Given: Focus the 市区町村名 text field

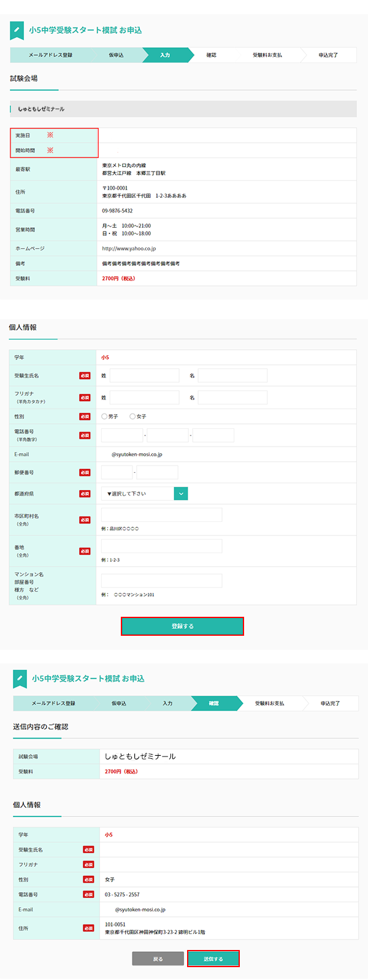Looking at the screenshot, I should pyautogui.click(x=161, y=514).
